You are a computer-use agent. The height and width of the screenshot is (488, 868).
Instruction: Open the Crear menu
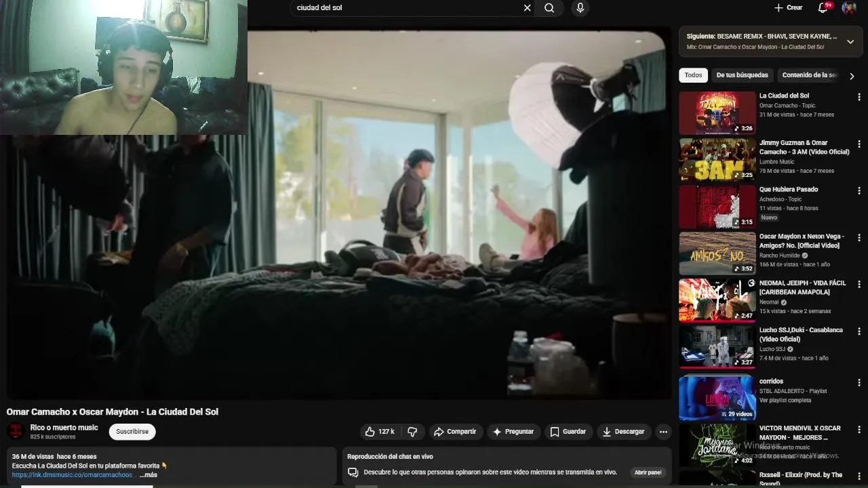point(789,7)
